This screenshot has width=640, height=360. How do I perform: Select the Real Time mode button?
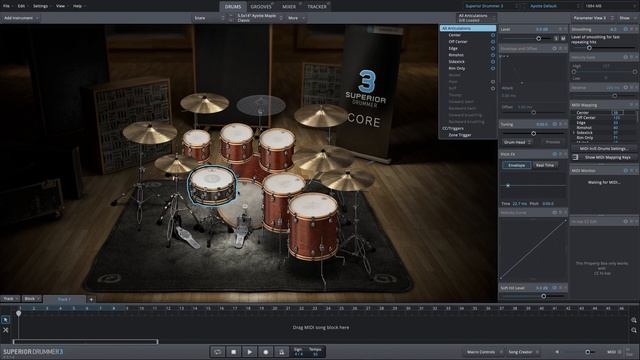pos(544,165)
